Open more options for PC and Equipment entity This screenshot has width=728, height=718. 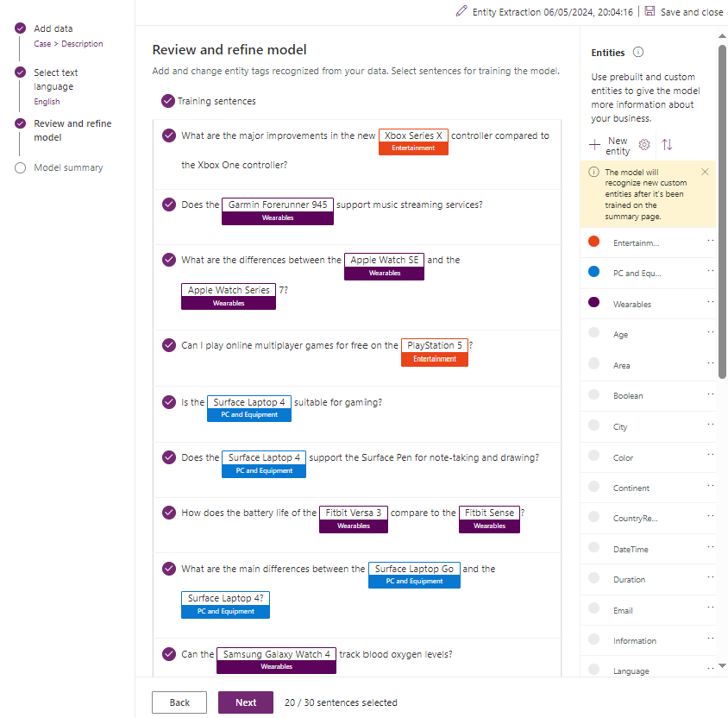click(711, 271)
